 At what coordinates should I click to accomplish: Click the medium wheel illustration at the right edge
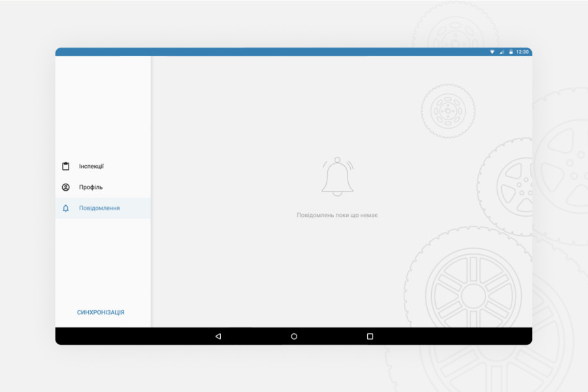[510, 186]
